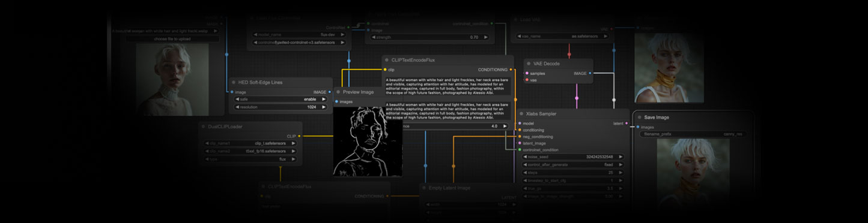The image size is (868, 223).
Task: Click the latent output port of Xlabs Sampler
Action: 627,123
